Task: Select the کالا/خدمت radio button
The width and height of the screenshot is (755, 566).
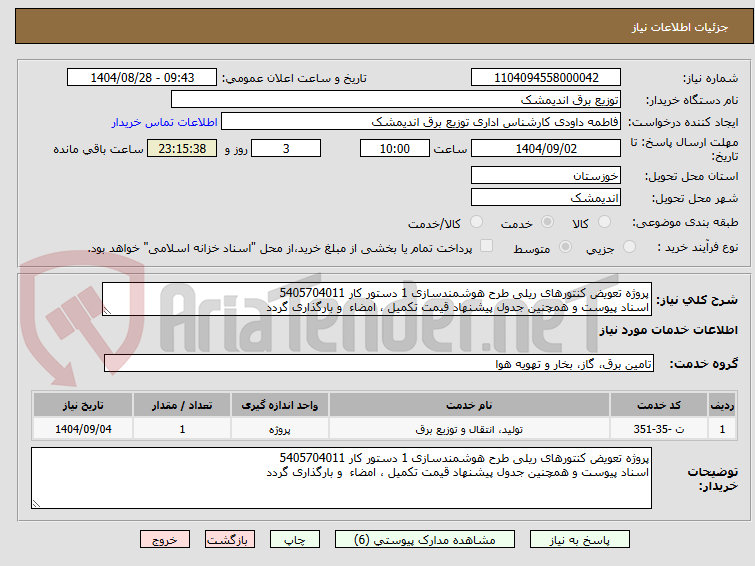Action: (x=476, y=222)
